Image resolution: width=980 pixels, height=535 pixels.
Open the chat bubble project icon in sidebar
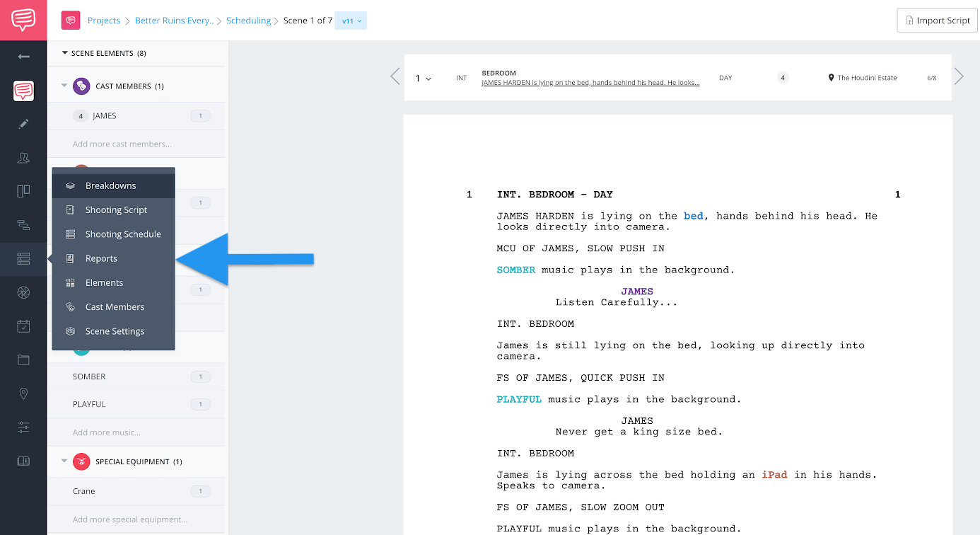point(23,91)
